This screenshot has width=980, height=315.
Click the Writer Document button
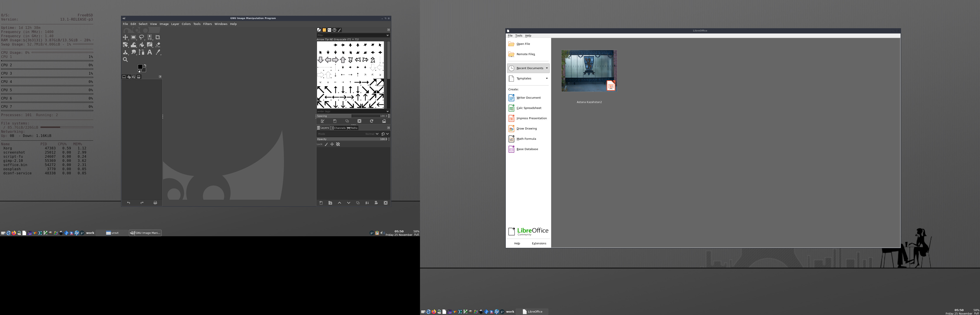click(528, 98)
